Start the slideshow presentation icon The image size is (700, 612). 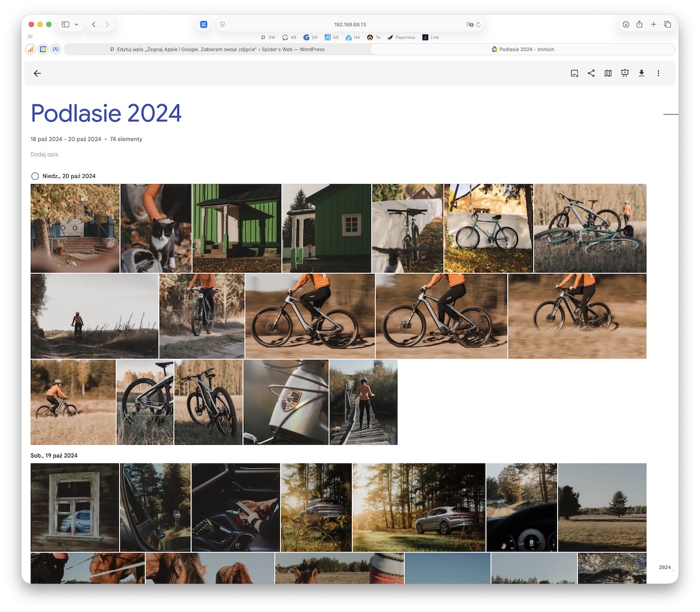point(625,73)
